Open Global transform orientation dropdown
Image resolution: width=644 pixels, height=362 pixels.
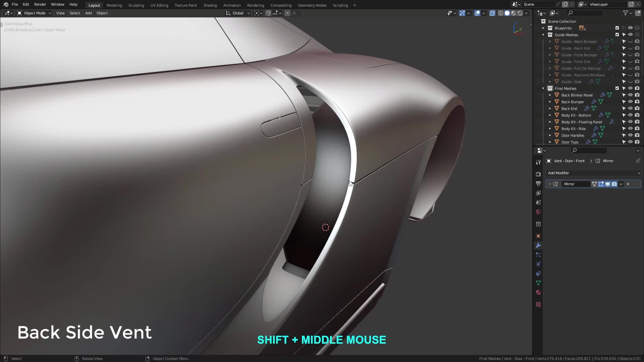[x=238, y=13]
